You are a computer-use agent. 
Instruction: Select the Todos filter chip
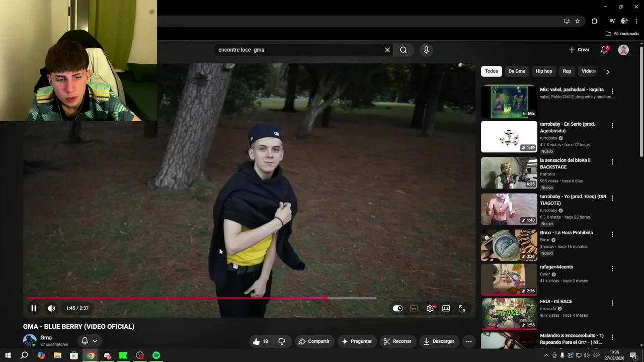pos(492,71)
